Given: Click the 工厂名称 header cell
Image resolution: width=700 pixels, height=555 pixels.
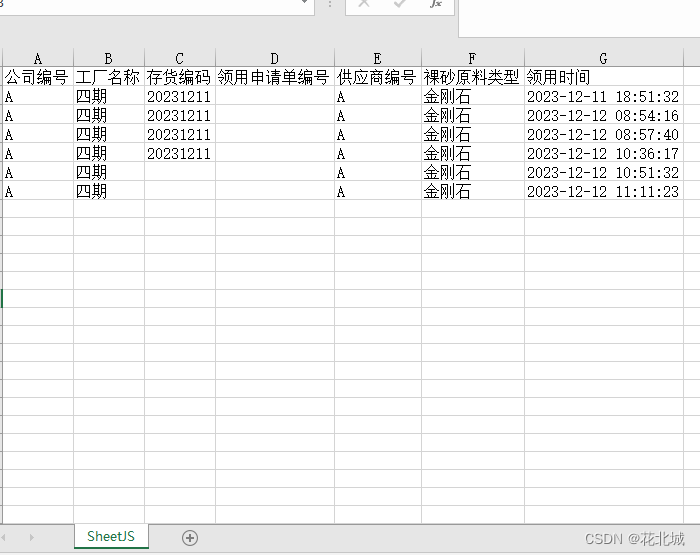Looking at the screenshot, I should (x=108, y=77).
